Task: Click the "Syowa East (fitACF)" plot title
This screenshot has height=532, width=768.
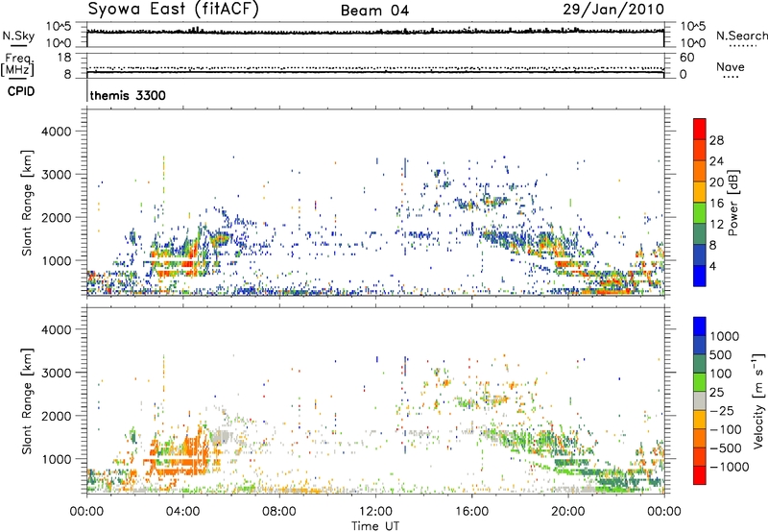Action: pyautogui.click(x=173, y=9)
